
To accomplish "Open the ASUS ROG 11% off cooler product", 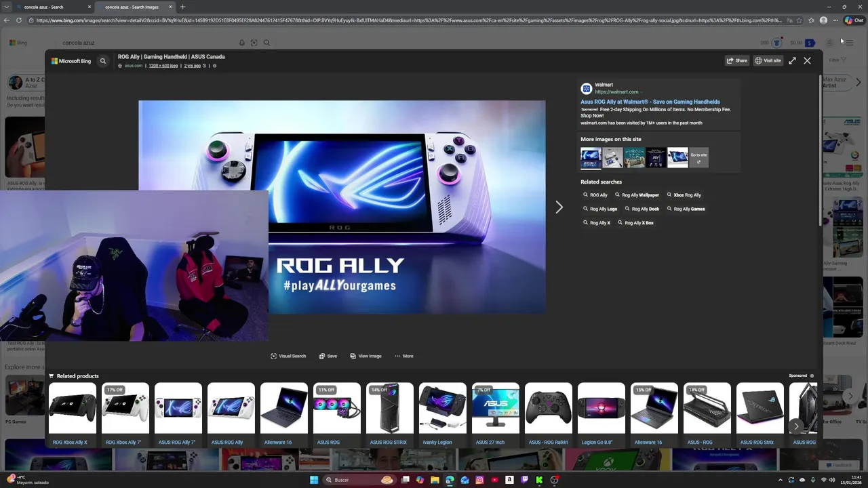I will (336, 413).
